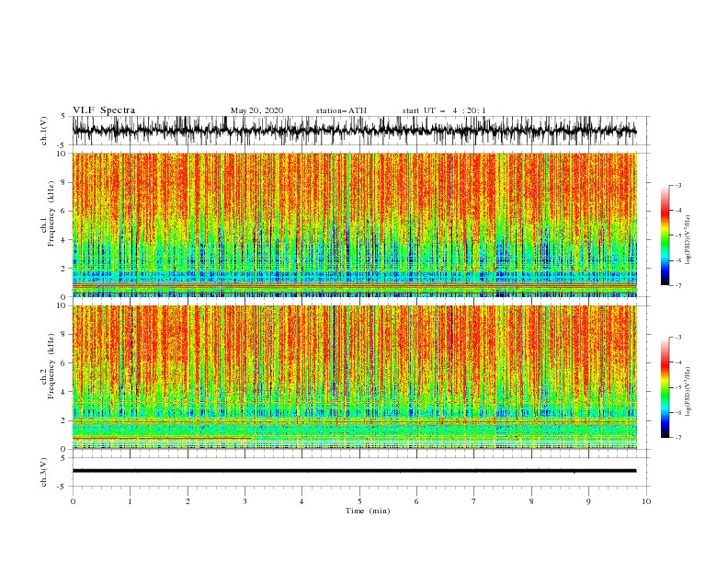Click the ch.1 PSD color scale bar
728x563 pixels.
665,236
